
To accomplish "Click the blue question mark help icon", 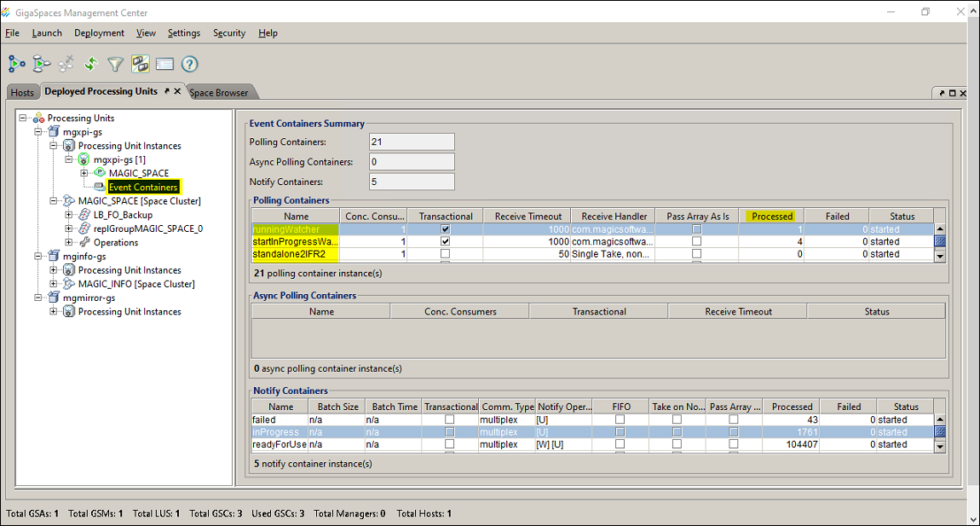I will point(189,64).
